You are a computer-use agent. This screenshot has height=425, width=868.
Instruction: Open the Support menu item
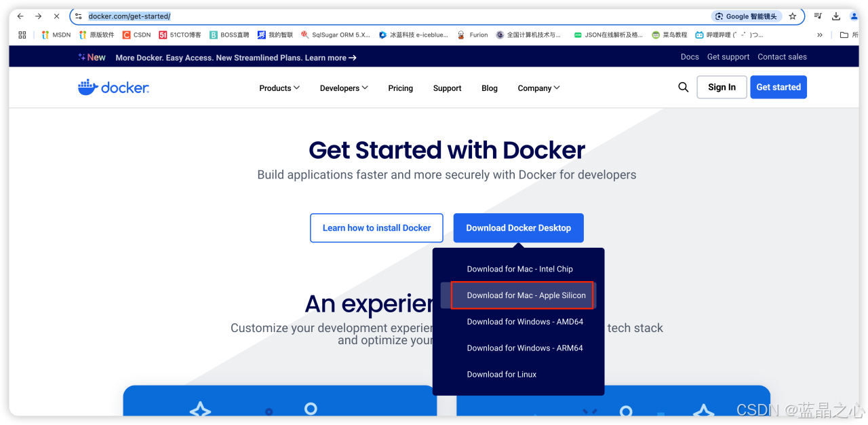click(447, 88)
